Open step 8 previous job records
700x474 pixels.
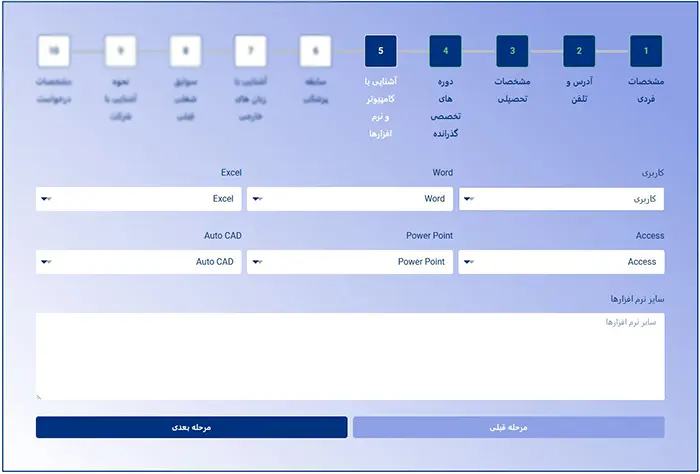pos(186,50)
